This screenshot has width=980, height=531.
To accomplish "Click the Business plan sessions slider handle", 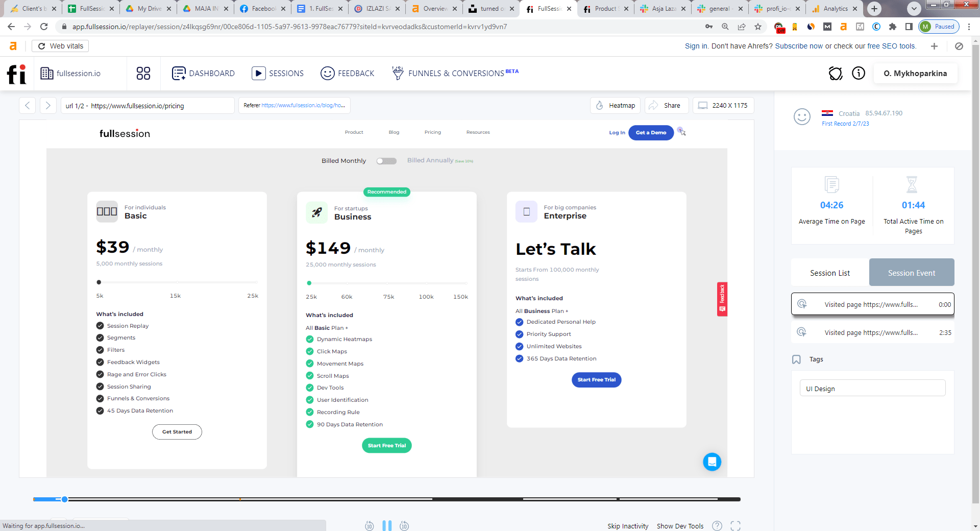I will point(309,283).
